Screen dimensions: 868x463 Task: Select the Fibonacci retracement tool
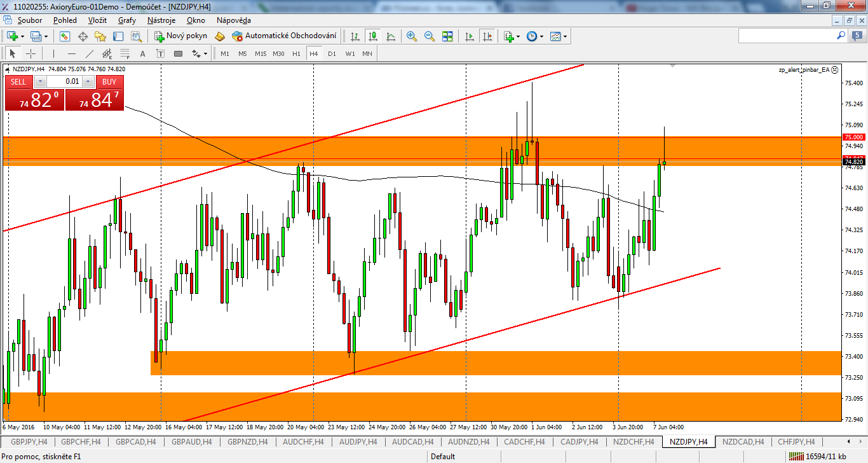pos(125,53)
